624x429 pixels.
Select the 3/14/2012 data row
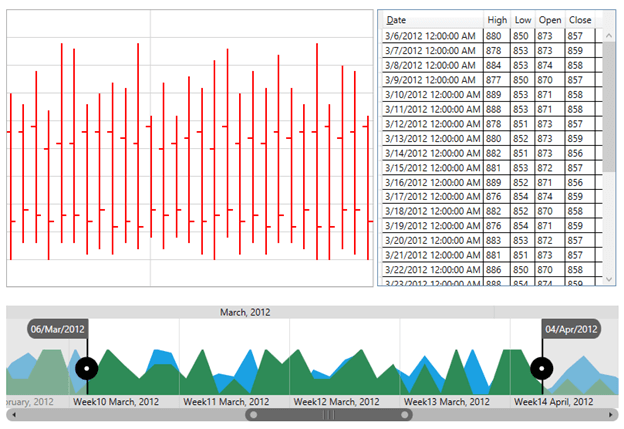pyautogui.click(x=432, y=153)
